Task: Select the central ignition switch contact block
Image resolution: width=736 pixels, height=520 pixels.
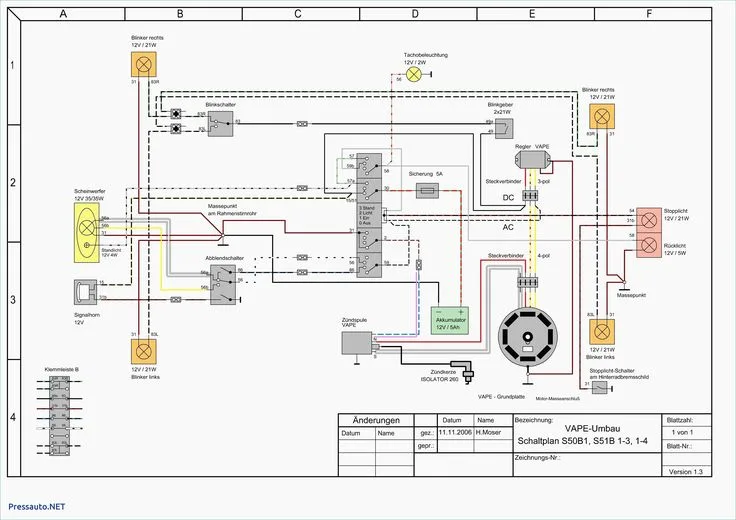Action: [x=369, y=215]
